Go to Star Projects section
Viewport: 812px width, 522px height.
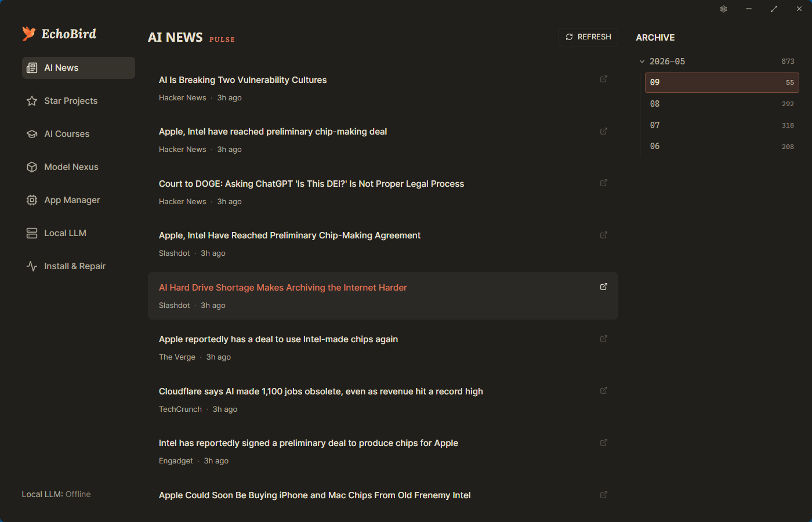(x=78, y=101)
